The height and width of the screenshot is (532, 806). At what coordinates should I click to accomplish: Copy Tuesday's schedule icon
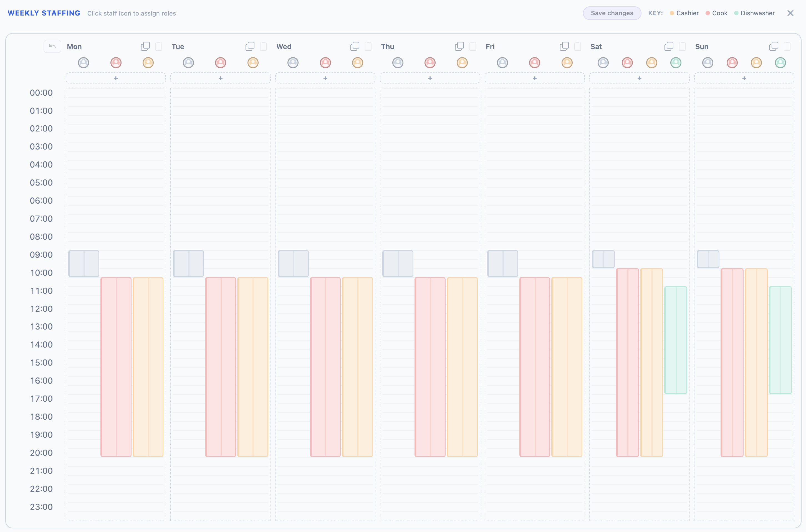coord(250,46)
